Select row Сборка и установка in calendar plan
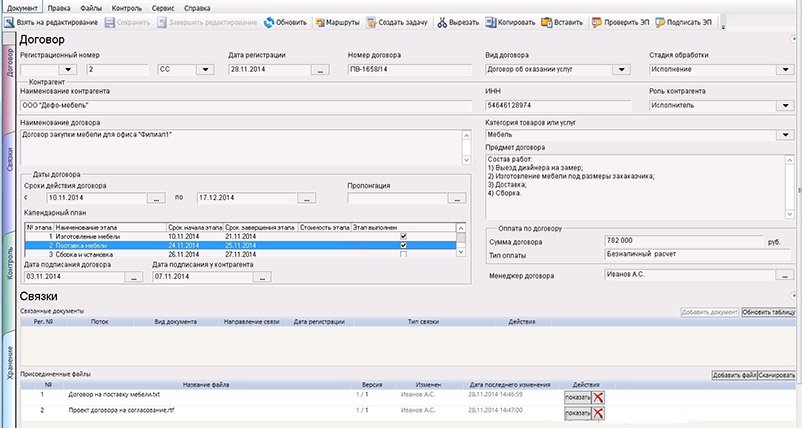Screen dimensions: 802x428 (x=240, y=254)
